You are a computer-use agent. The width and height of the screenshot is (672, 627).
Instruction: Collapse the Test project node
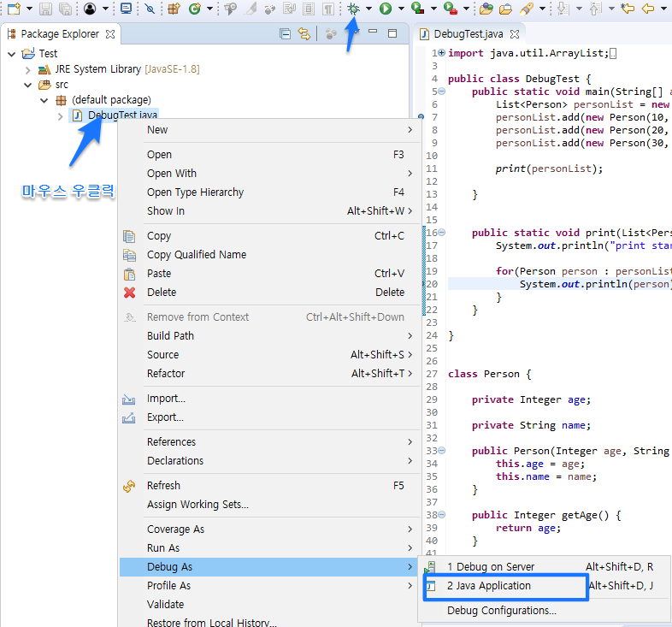[12, 54]
